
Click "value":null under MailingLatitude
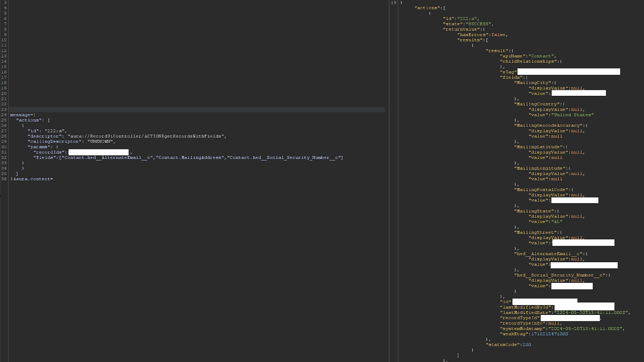(x=545, y=157)
